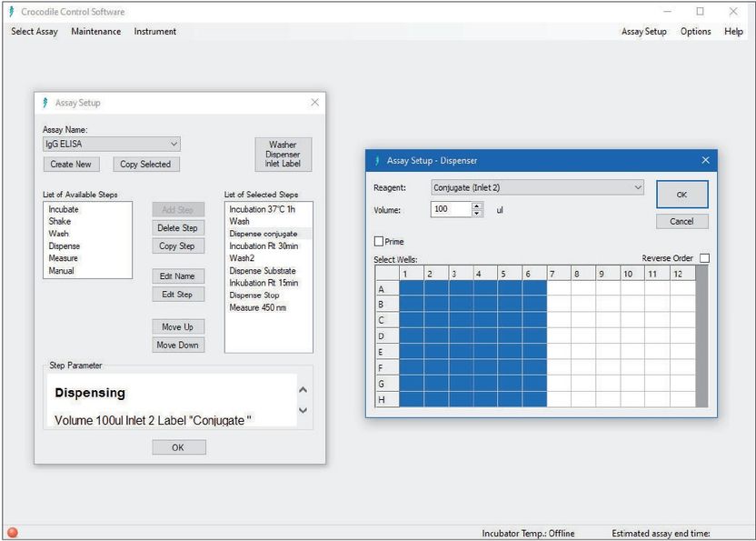Expand the Reagent dropdown Conjugate (Inlet 2)
756x541 pixels.
[x=537, y=187]
